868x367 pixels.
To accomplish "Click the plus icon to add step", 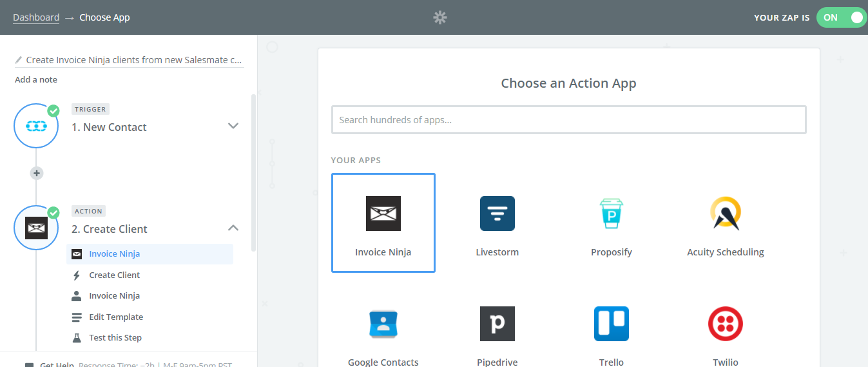I will 37,173.
